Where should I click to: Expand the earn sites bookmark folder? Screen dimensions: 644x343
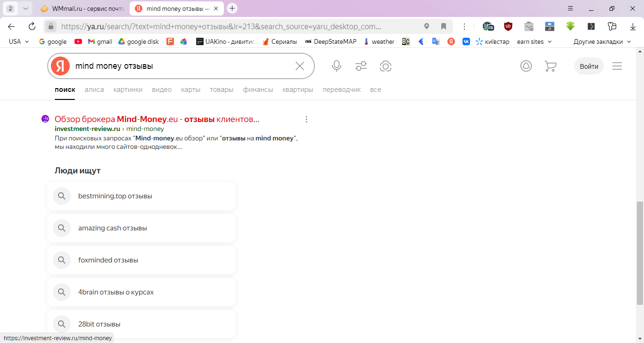pyautogui.click(x=535, y=41)
